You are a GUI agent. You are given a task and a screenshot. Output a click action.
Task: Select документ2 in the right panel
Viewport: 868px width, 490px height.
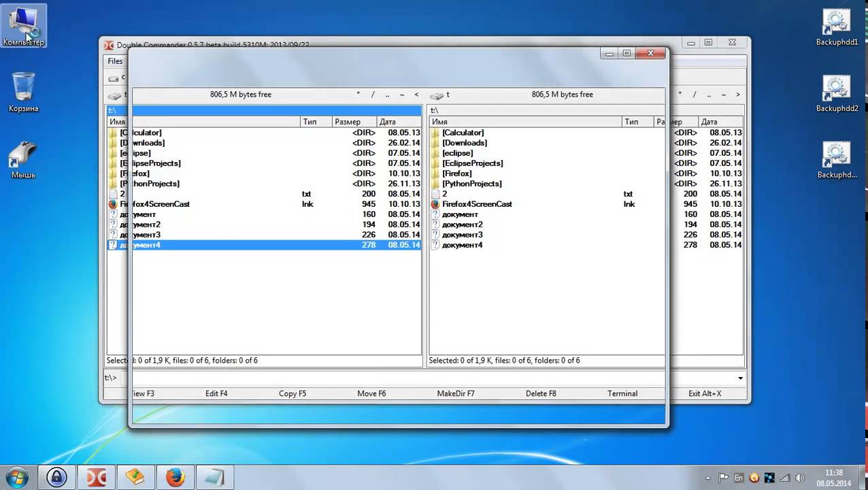point(462,225)
